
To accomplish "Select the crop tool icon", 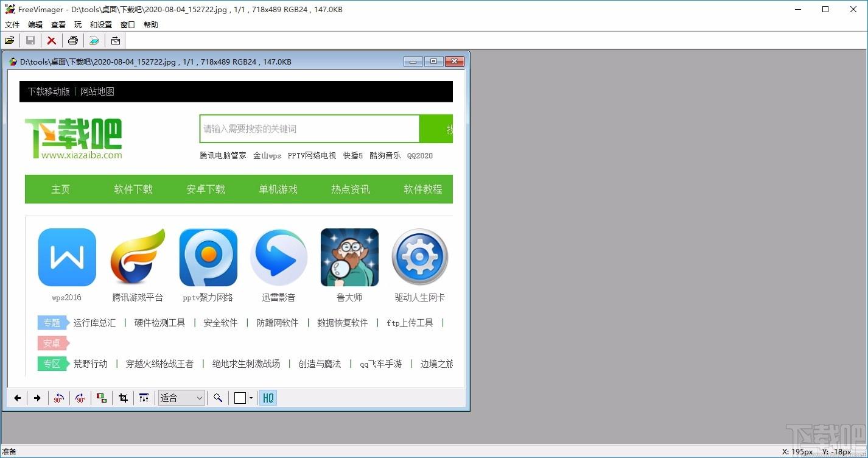I will (x=123, y=398).
